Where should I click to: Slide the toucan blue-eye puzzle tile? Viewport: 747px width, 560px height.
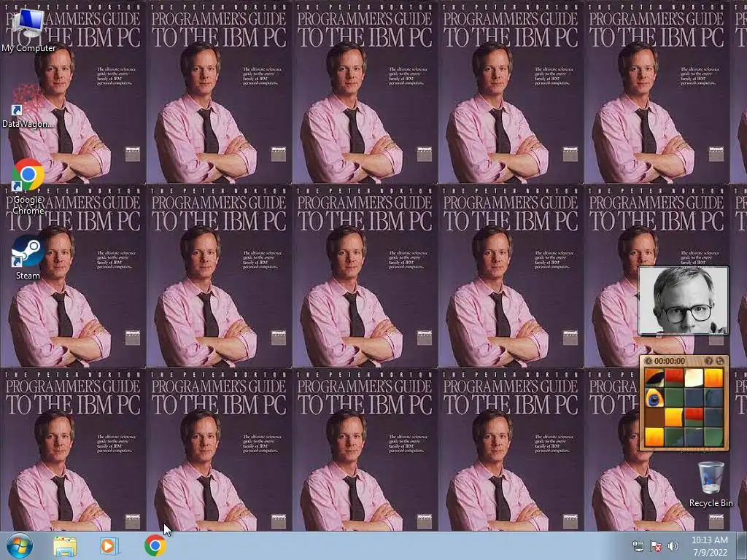[654, 397]
